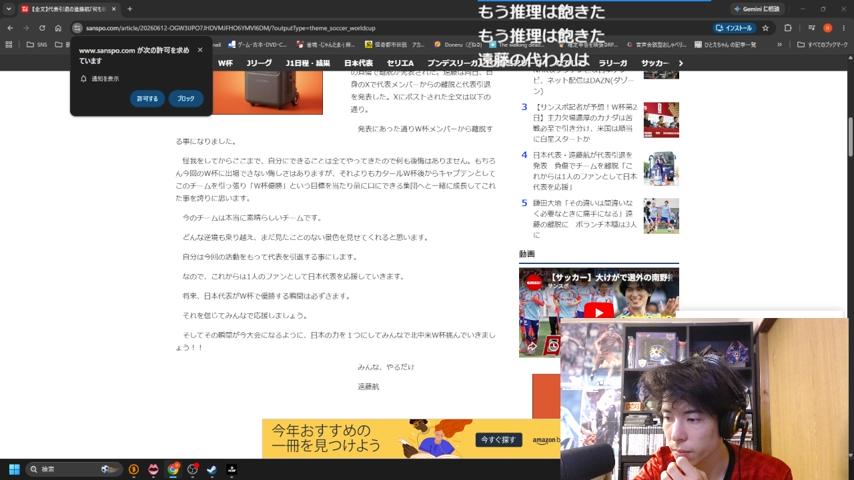Block notifications with ブロック button
The height and width of the screenshot is (480, 854).
tap(186, 99)
